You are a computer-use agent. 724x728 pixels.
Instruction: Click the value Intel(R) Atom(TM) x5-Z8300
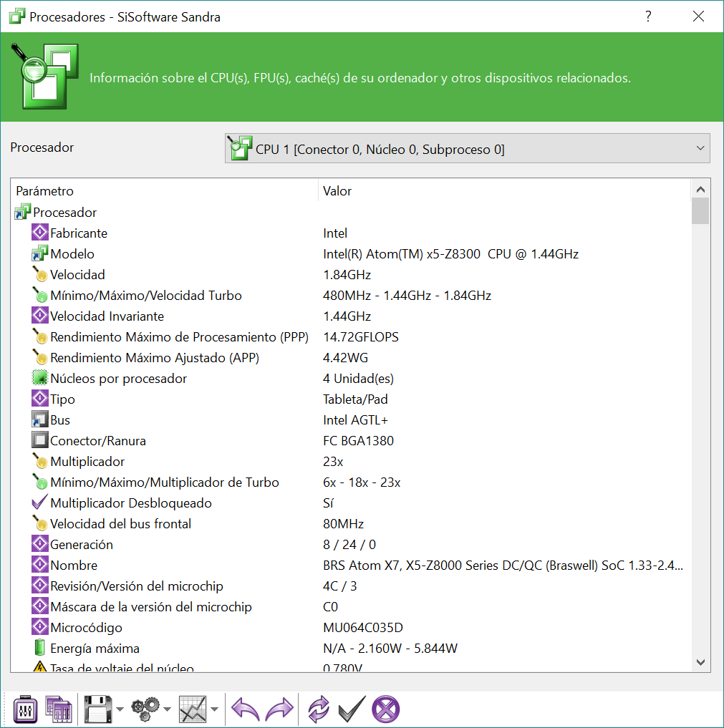point(451,254)
